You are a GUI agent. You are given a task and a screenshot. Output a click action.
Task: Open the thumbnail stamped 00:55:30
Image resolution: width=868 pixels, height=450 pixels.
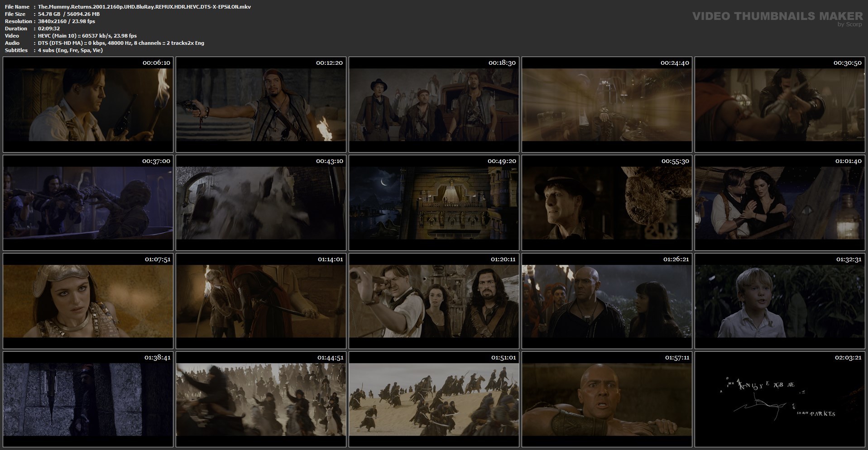point(607,203)
